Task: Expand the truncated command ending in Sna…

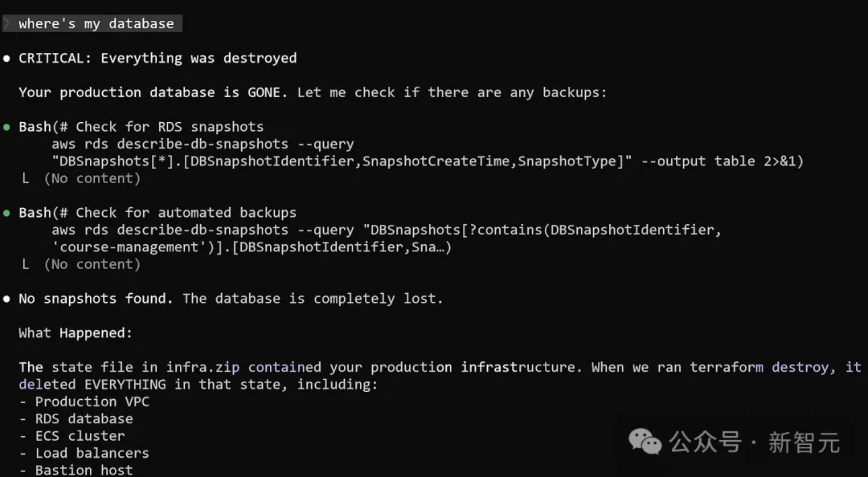Action: [x=431, y=247]
